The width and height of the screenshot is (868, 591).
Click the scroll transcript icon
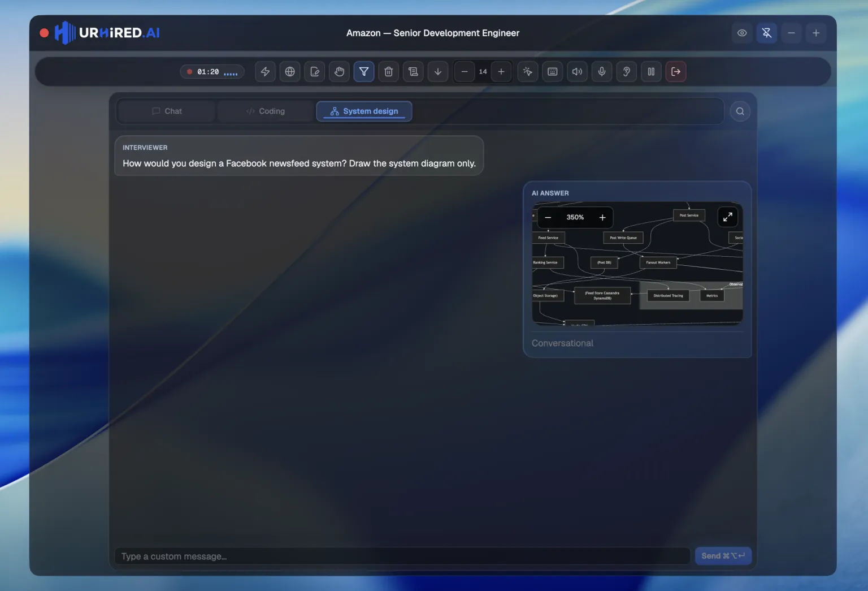413,72
